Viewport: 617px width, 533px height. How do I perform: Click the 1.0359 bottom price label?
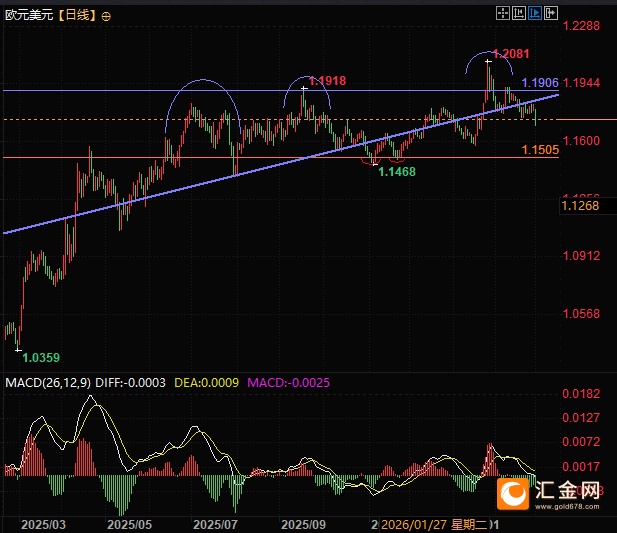pyautogui.click(x=41, y=358)
